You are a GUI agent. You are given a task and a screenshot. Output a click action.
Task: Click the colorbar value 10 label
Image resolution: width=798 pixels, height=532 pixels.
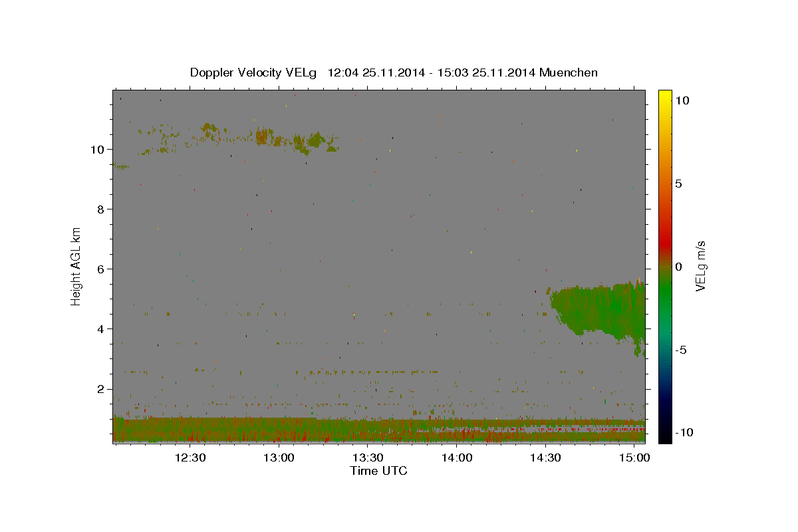pyautogui.click(x=682, y=100)
